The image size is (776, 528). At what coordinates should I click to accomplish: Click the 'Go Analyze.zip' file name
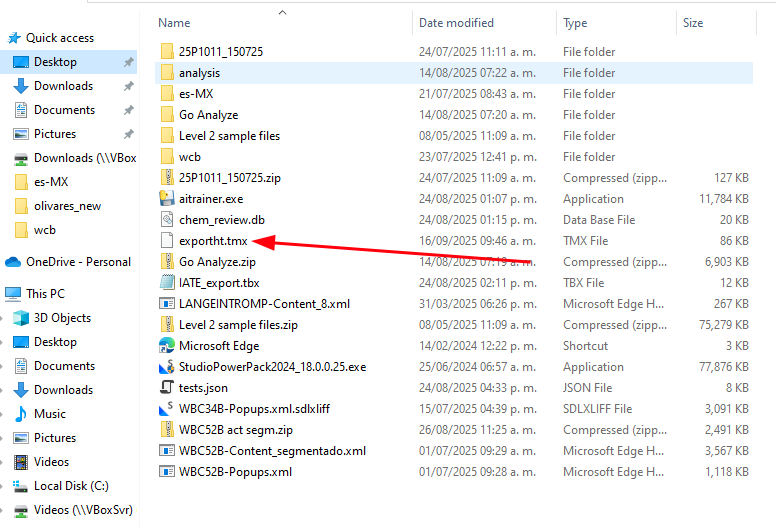217,262
